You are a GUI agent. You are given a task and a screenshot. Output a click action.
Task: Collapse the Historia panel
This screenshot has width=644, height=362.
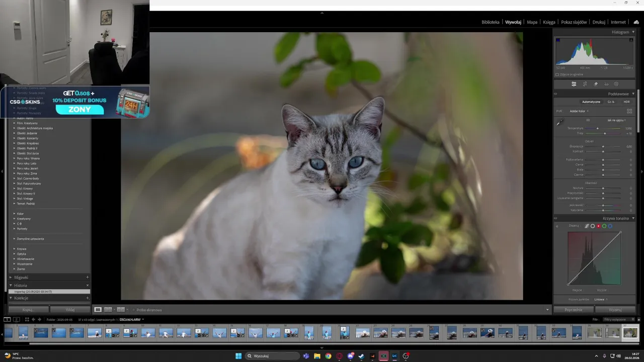[11, 285]
